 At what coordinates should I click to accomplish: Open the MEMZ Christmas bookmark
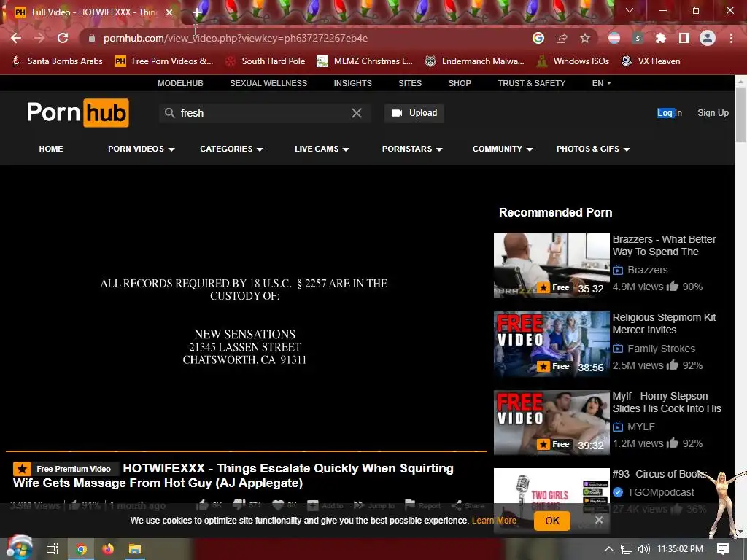365,61
